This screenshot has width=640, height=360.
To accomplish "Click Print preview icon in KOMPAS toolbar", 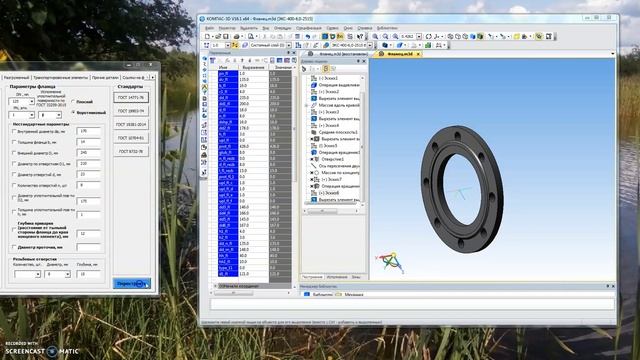I will pyautogui.click(x=251, y=37).
